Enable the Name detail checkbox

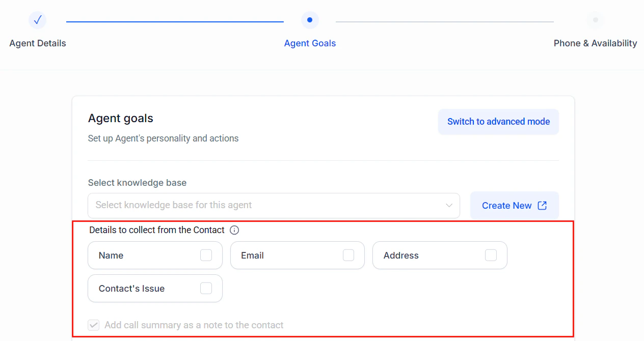[x=206, y=255]
